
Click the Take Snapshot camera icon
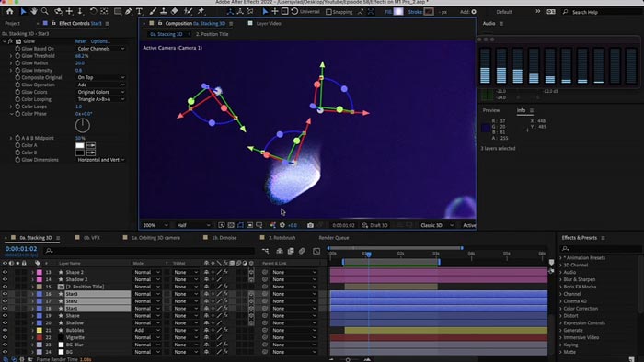pyautogui.click(x=310, y=225)
